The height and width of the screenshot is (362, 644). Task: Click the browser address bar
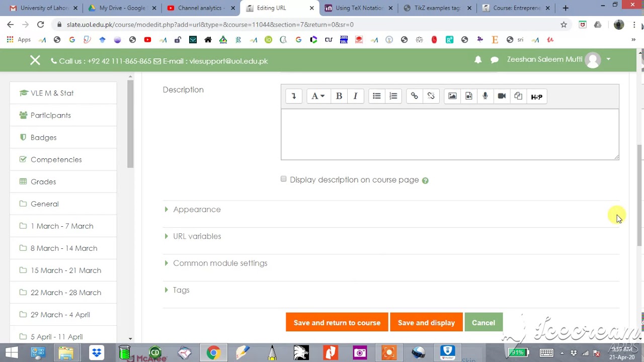307,24
